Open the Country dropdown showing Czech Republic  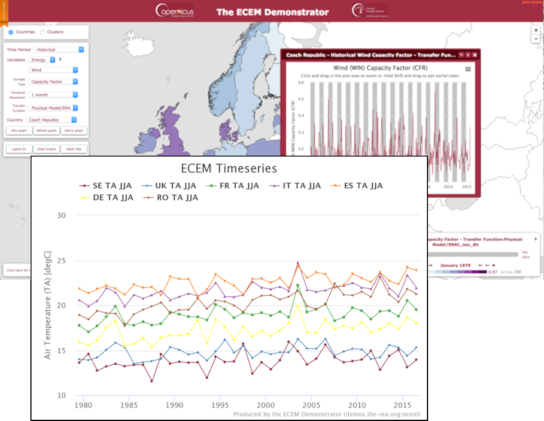pos(51,120)
